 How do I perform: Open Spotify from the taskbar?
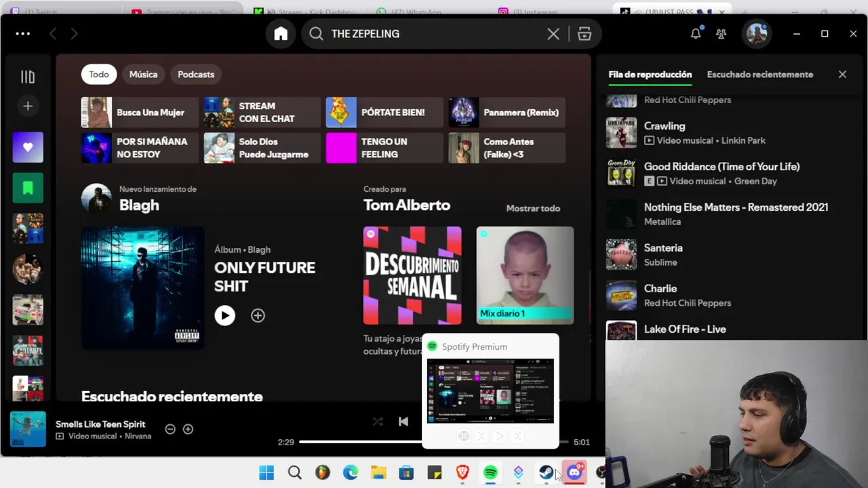click(490, 472)
